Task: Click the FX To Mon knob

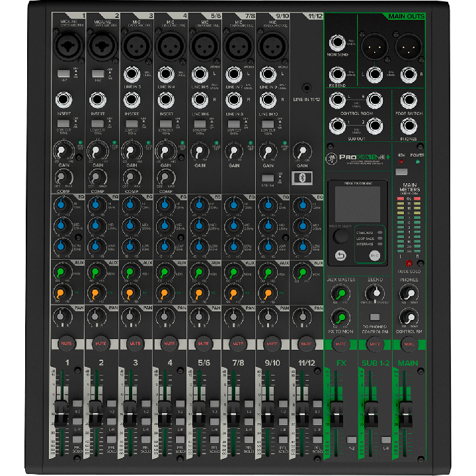Action: click(341, 317)
